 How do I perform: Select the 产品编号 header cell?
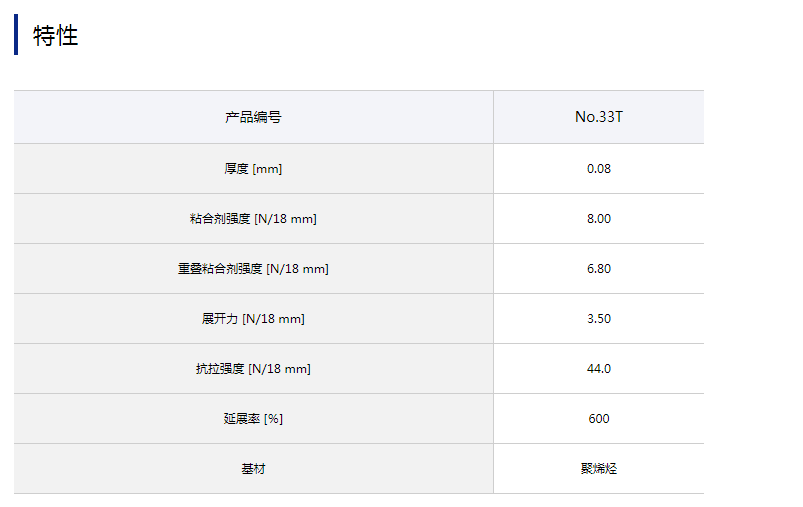point(253,117)
